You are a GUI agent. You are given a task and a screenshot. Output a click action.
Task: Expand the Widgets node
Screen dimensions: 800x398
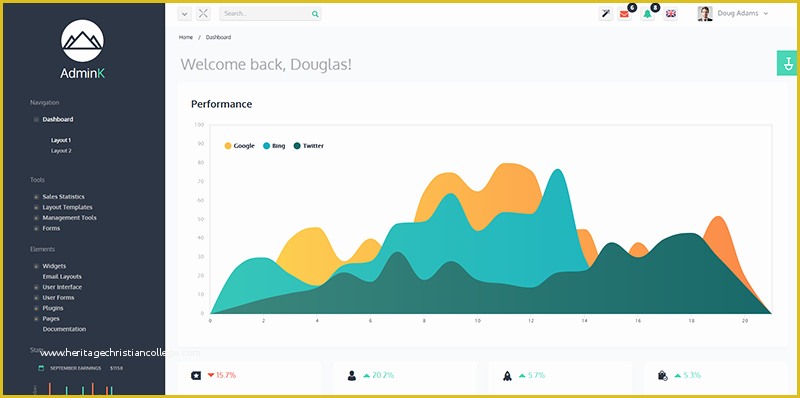(x=36, y=266)
